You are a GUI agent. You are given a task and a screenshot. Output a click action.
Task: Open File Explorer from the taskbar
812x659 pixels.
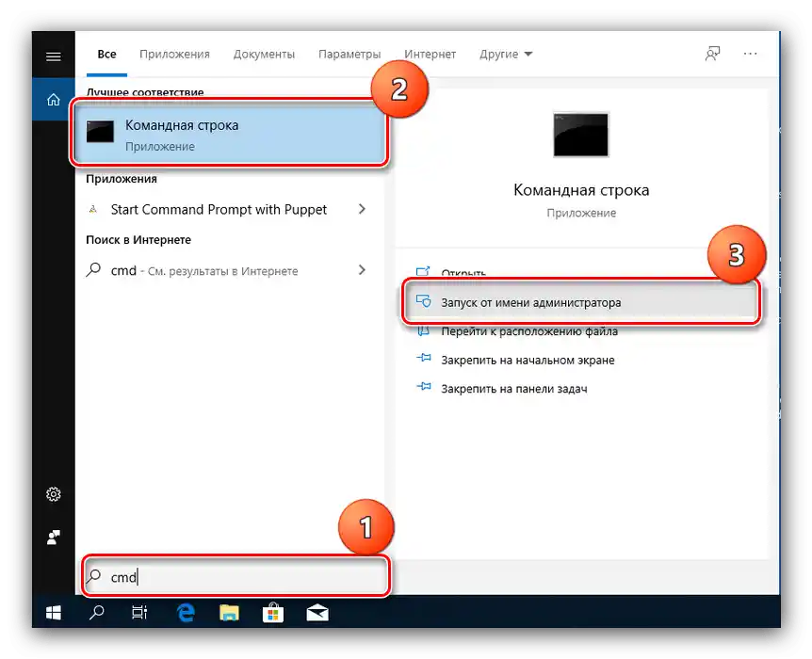pos(229,613)
